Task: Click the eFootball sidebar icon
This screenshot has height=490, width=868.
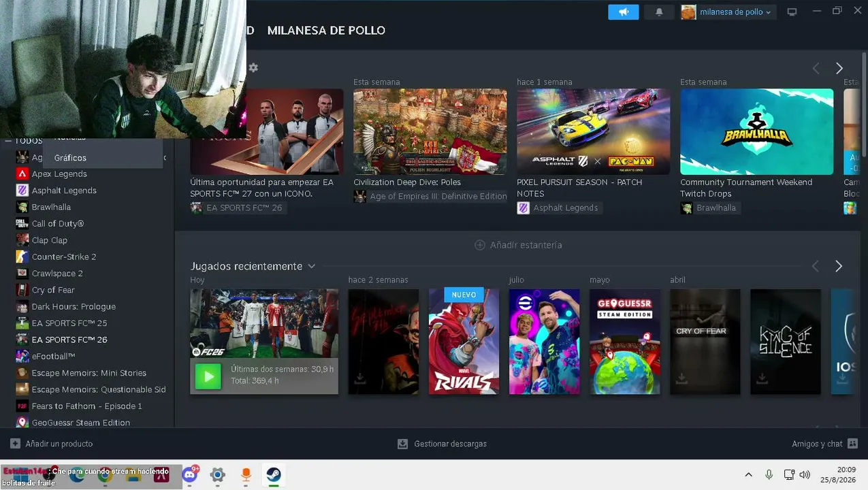Action: (22, 356)
